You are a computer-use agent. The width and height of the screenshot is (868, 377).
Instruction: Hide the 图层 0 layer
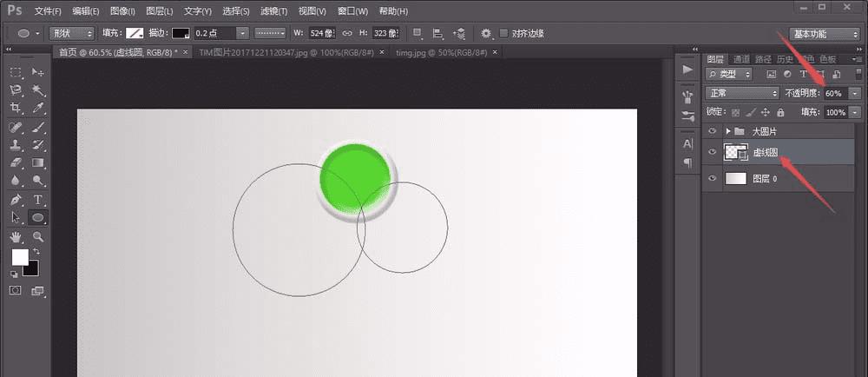pyautogui.click(x=713, y=178)
